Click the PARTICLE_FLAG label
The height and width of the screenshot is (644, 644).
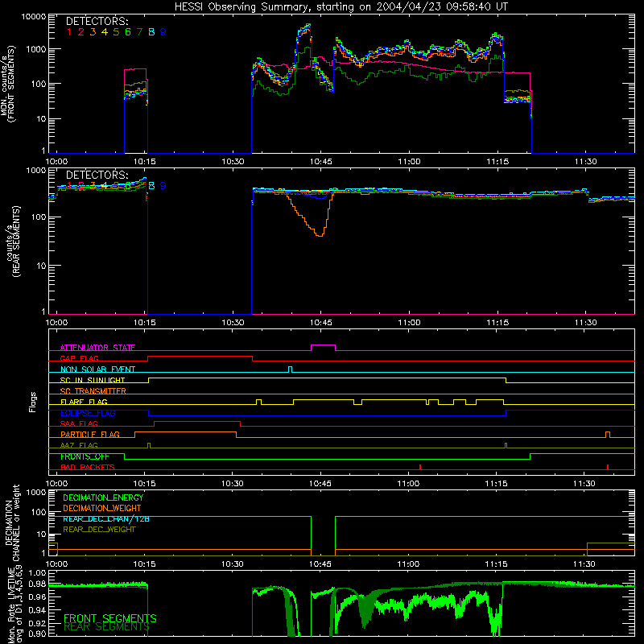click(90, 435)
